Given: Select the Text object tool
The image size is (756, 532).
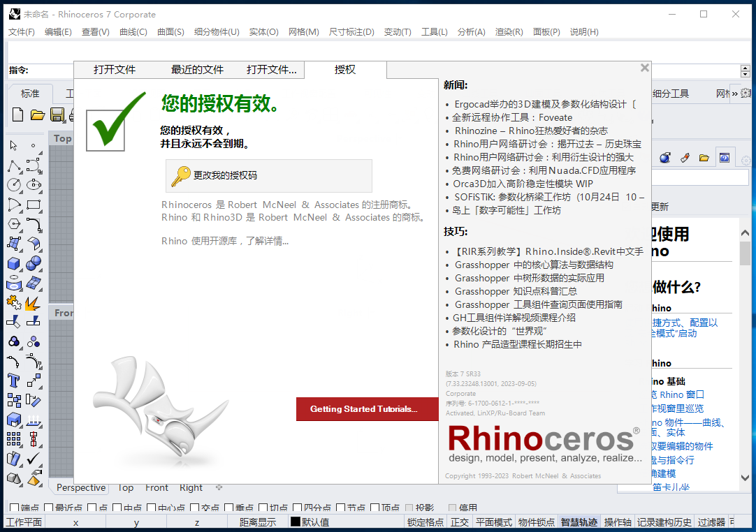Looking at the screenshot, I should 14,381.
